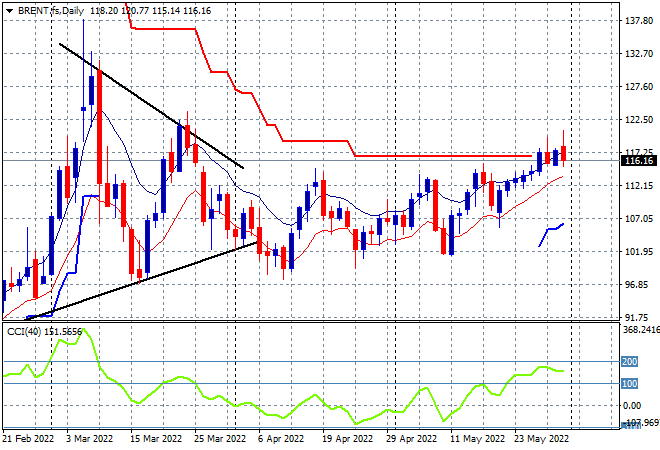Select the BRENT.fs,Daily chart title text
660x450 pixels.
pyautogui.click(x=51, y=11)
